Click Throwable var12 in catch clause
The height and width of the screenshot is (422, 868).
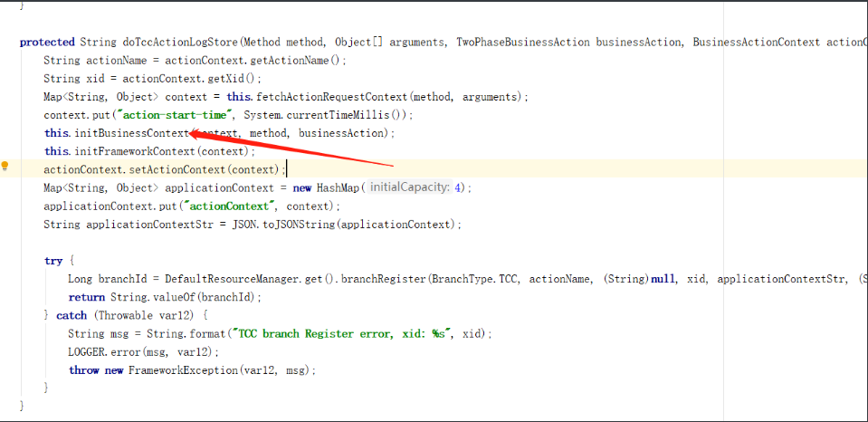(x=146, y=316)
